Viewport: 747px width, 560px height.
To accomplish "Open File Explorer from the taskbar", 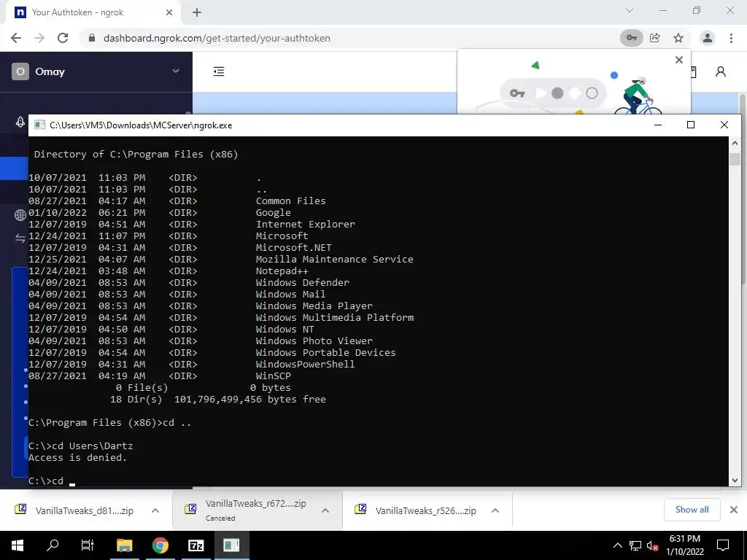I will pos(124,545).
